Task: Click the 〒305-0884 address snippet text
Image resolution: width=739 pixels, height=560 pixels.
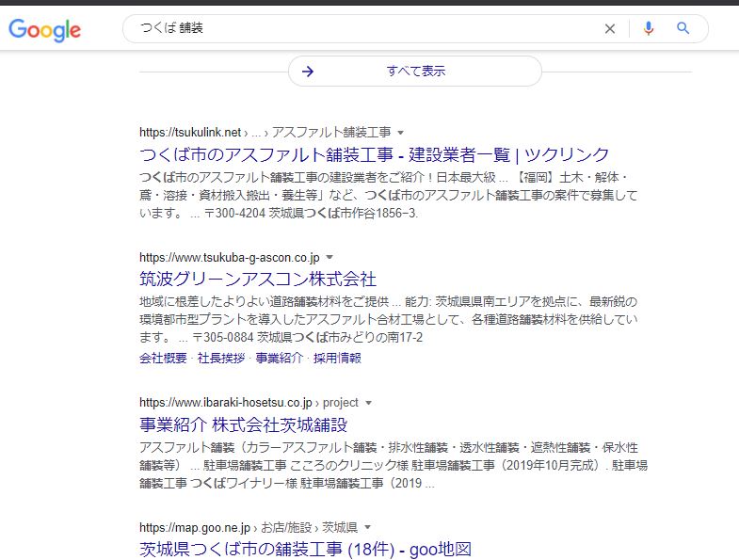Action: coord(307,338)
